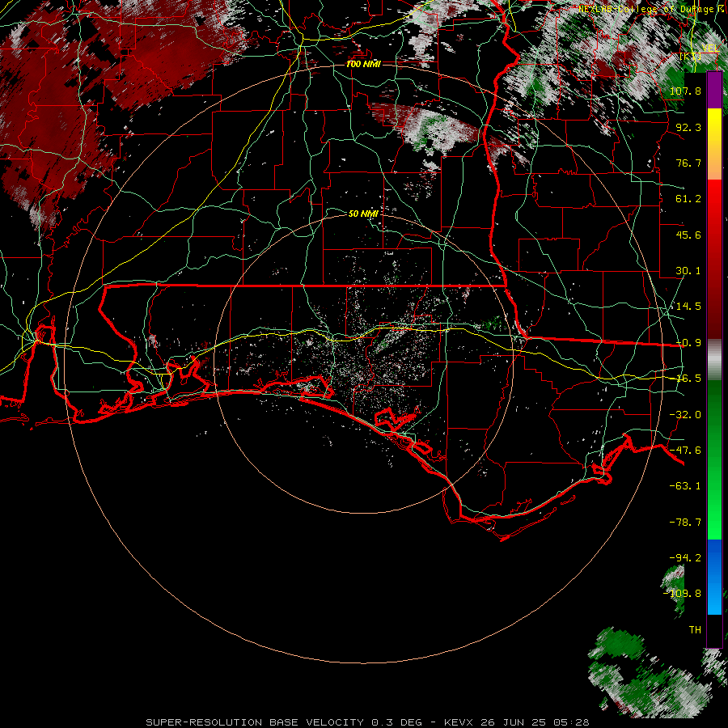Click the 14.5 velocity scale value
The image size is (728, 728).
point(688,306)
